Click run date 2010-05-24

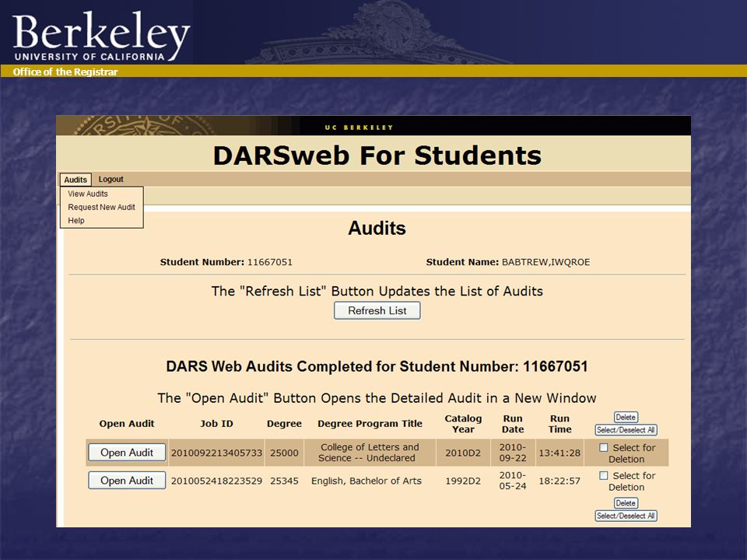point(513,481)
